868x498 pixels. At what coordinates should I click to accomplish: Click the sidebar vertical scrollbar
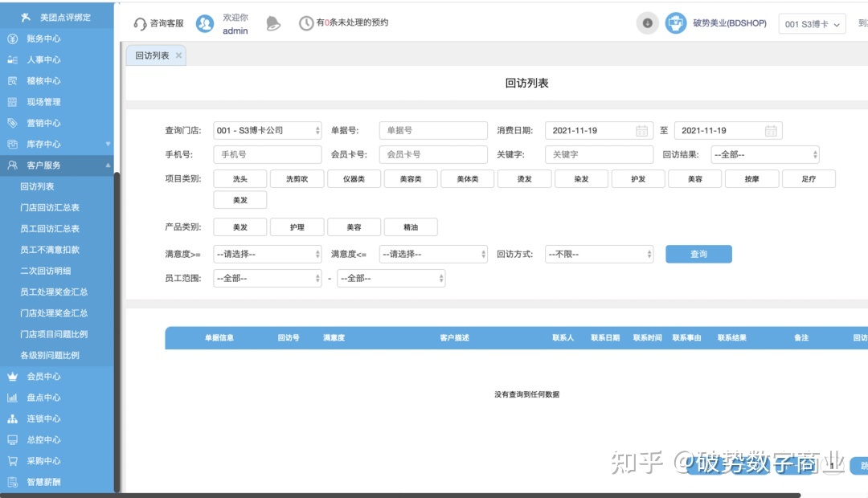117,332
